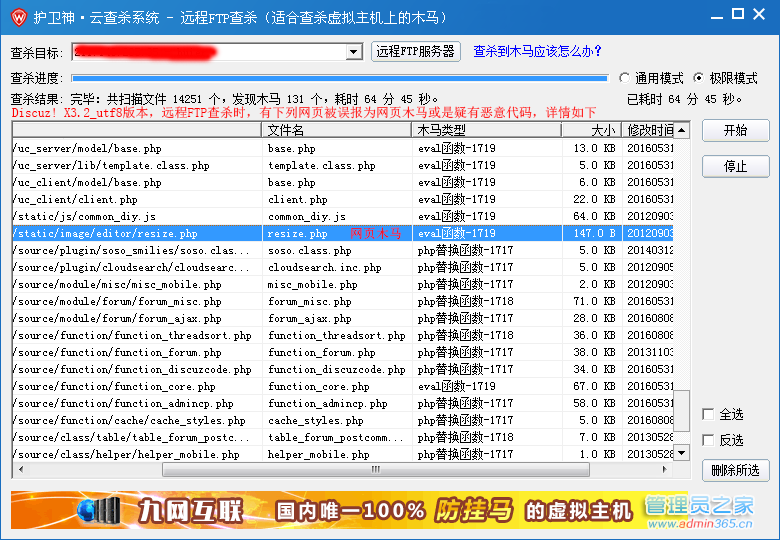Click 71.0 KB size cell
The height and width of the screenshot is (540, 780).
coord(594,301)
